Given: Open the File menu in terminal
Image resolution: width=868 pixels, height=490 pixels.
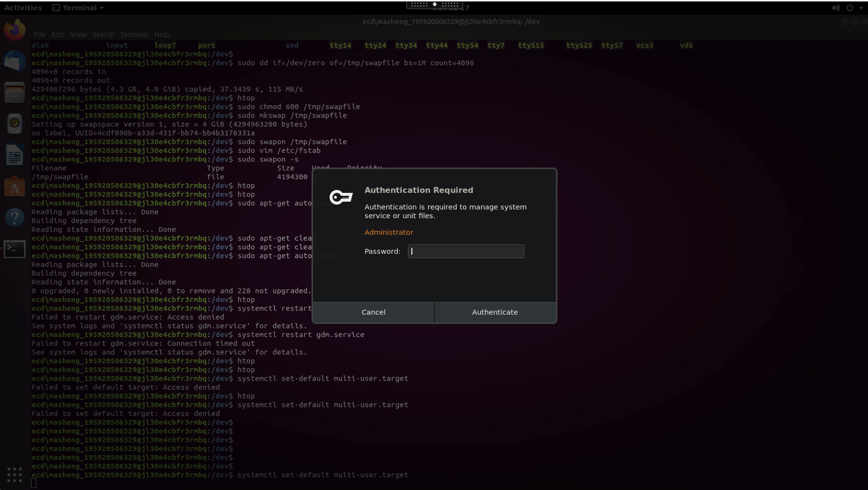Looking at the screenshot, I should [39, 34].
